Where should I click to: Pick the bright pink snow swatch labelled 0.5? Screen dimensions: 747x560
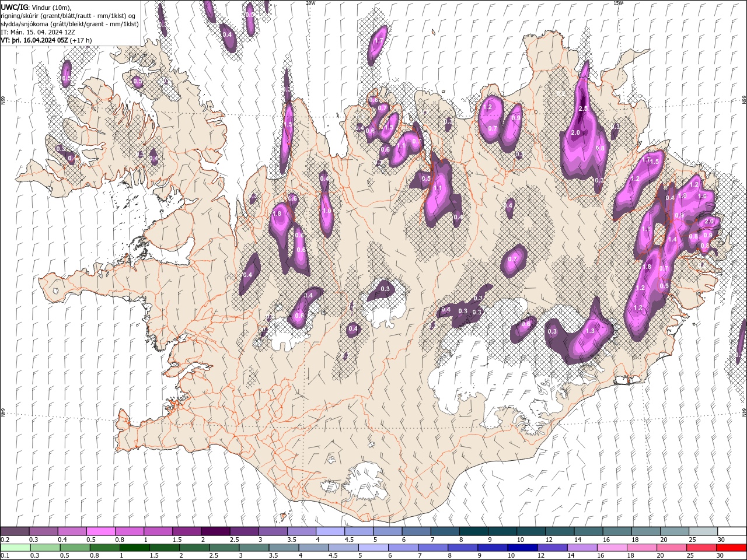coord(100,531)
